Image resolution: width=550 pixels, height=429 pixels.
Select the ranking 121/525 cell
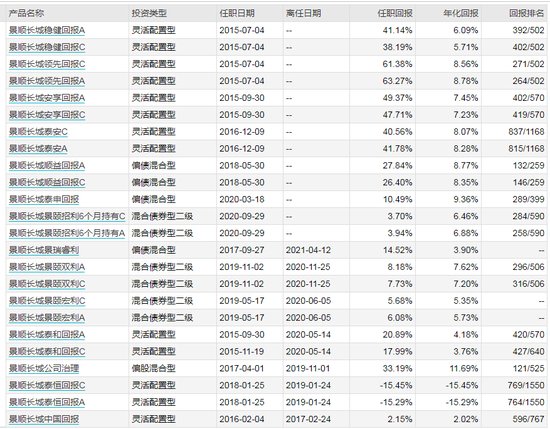click(x=528, y=368)
